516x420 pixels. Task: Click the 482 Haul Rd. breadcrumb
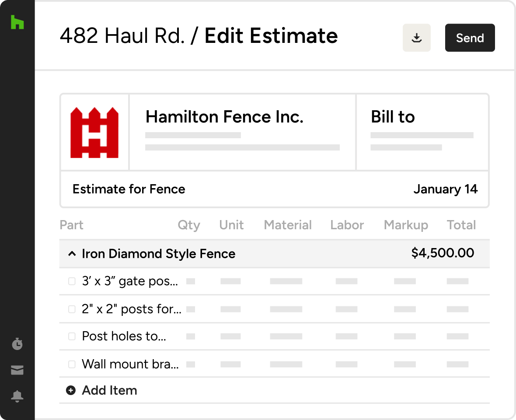click(122, 36)
